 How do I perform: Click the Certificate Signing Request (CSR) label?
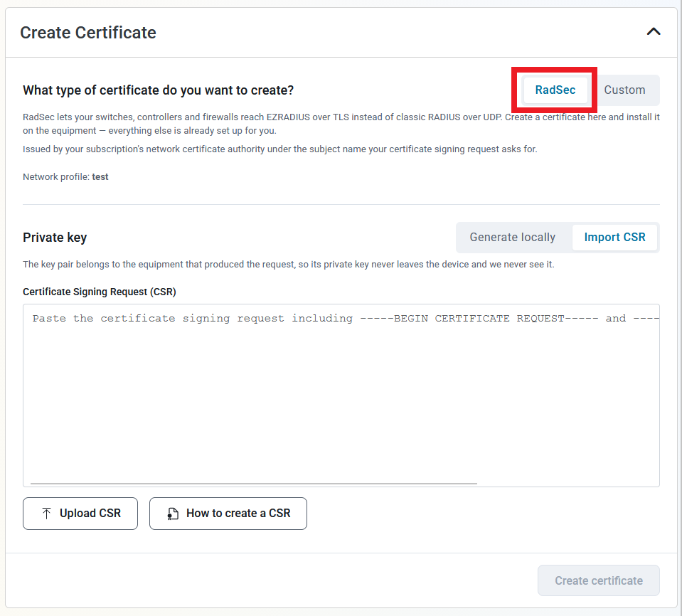pos(99,292)
